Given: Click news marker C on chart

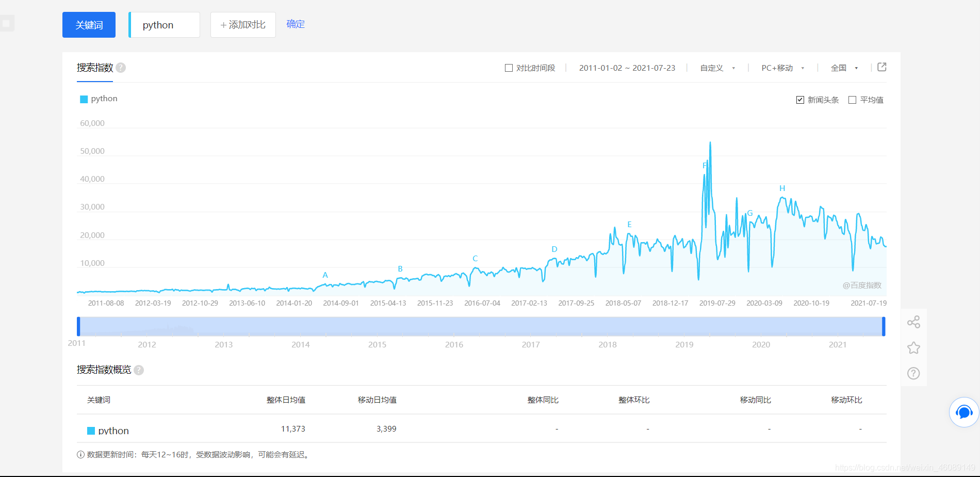Looking at the screenshot, I should [x=475, y=259].
